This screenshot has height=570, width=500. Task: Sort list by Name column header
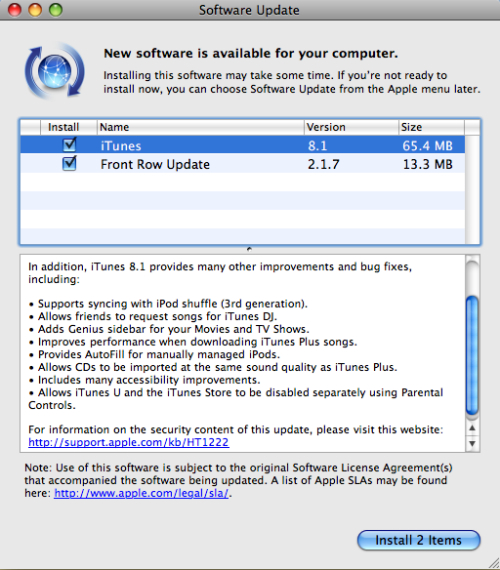201,127
